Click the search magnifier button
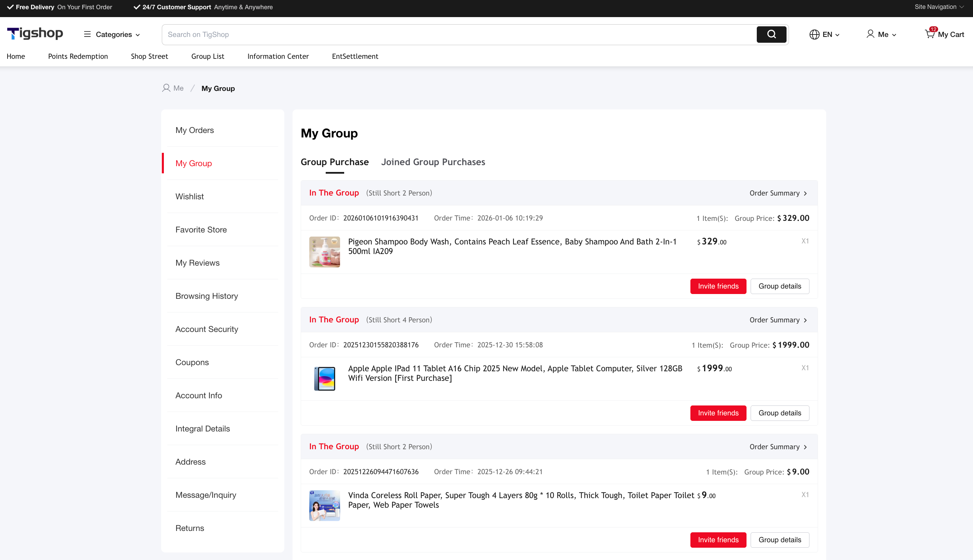Screen dimensions: 973x560 (771, 34)
